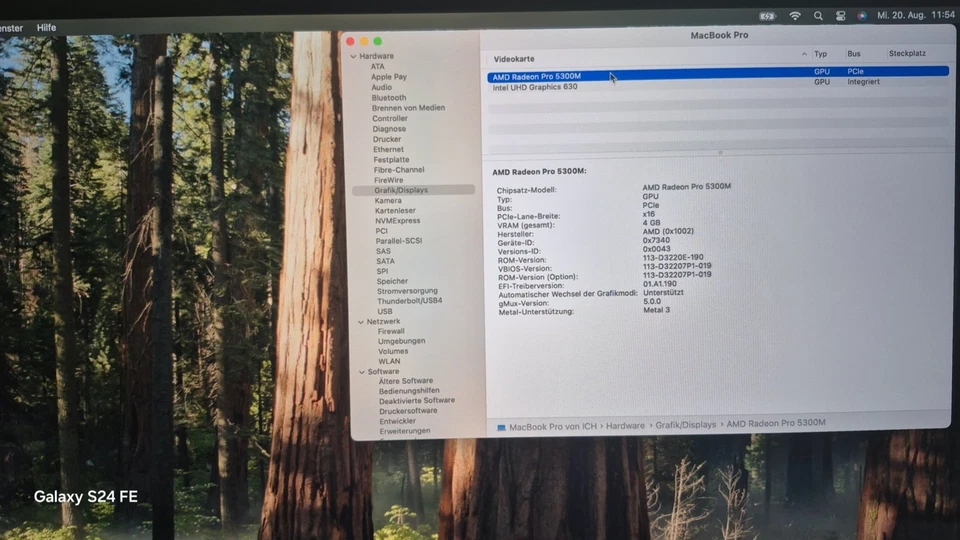Select Speicher in the sidebar

point(392,282)
